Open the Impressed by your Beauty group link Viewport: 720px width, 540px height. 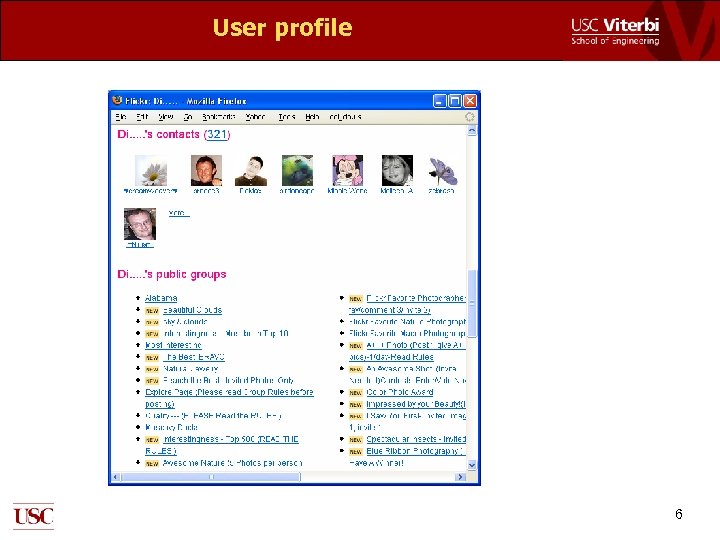point(416,404)
